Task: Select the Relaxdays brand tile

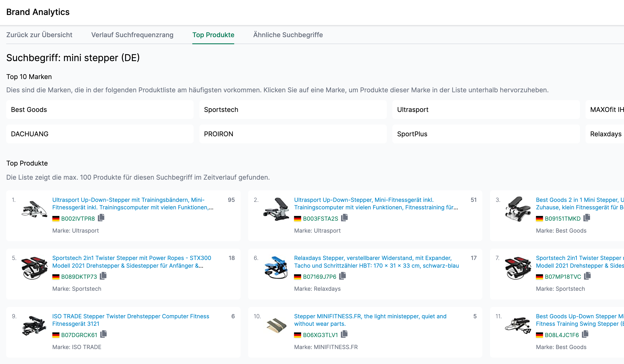Action: (605, 134)
